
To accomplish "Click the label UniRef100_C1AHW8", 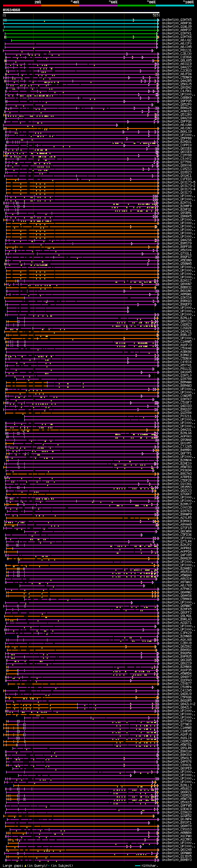I will click(x=177, y=728).
